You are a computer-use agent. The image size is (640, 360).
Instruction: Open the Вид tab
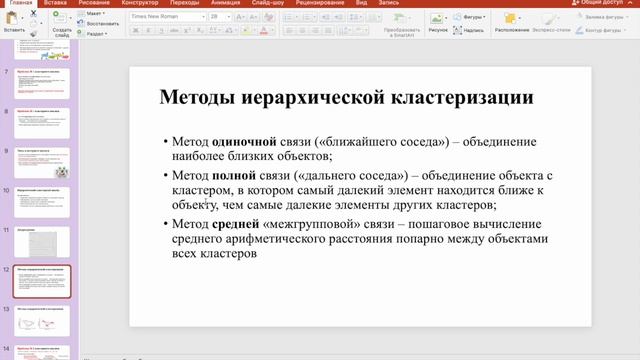pos(361,3)
